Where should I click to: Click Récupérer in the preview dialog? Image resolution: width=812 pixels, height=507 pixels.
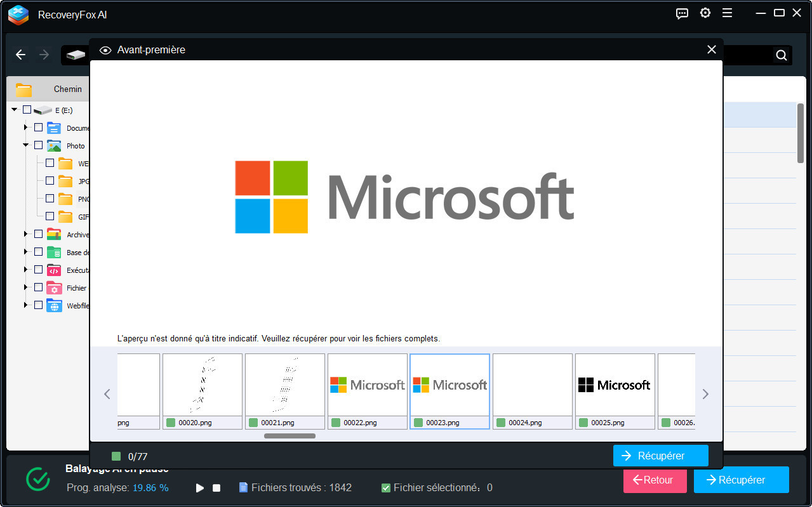coord(660,456)
